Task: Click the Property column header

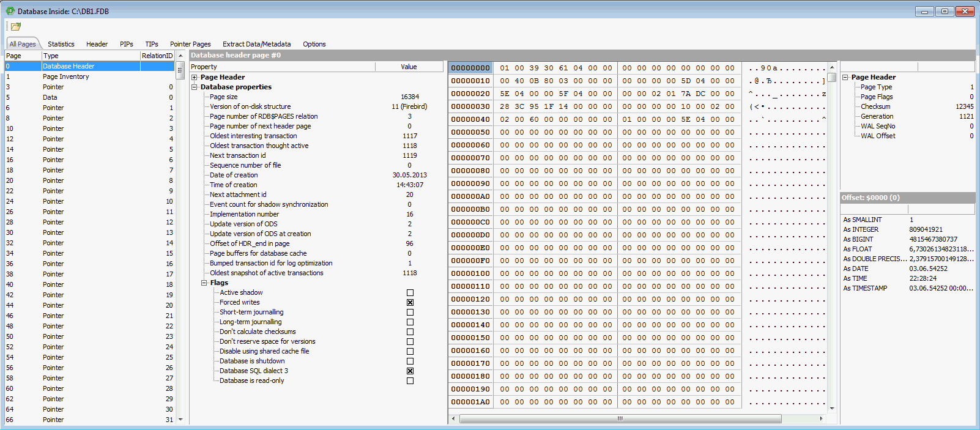Action: pyautogui.click(x=282, y=67)
